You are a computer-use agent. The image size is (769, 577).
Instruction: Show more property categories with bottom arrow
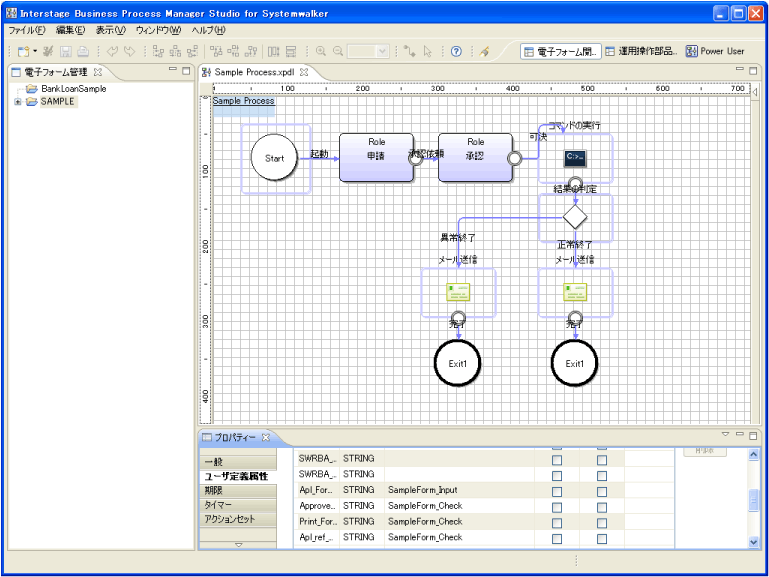238,545
